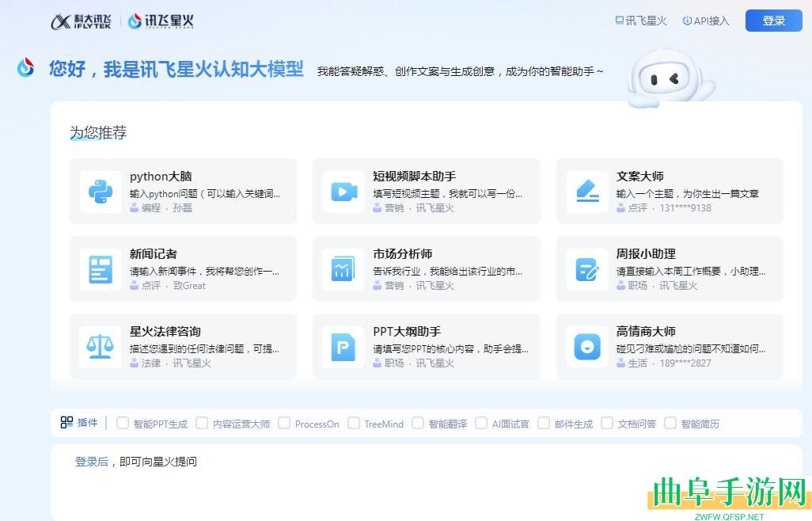Image resolution: width=812 pixels, height=521 pixels.
Task: Click the 登录 button
Action: tap(774, 21)
